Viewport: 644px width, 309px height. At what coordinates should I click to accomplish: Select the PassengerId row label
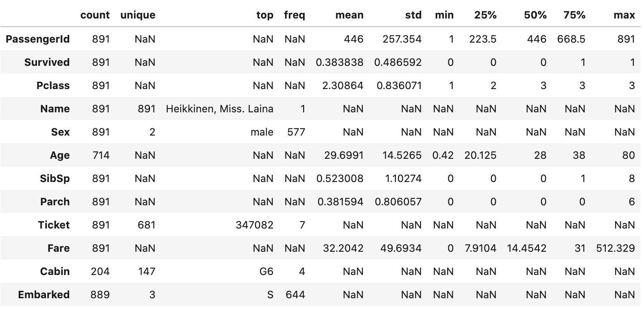[x=38, y=39]
